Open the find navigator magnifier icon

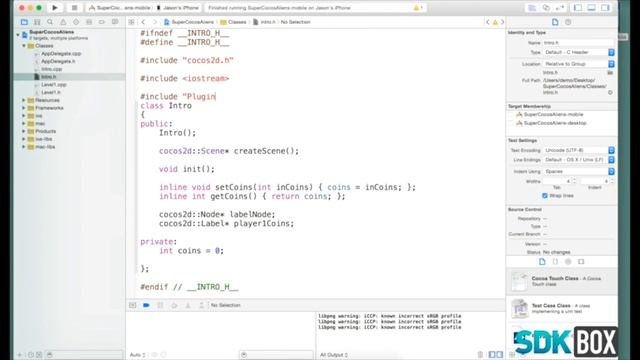50,22
